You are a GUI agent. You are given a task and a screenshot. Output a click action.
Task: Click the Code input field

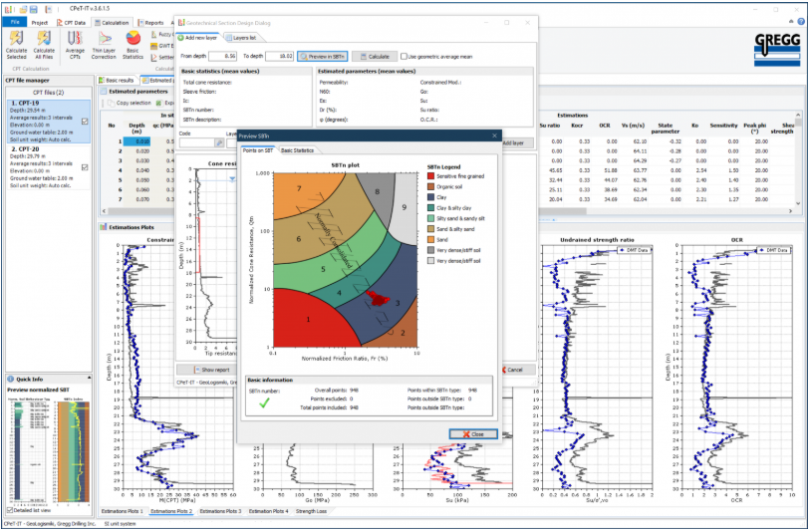197,142
